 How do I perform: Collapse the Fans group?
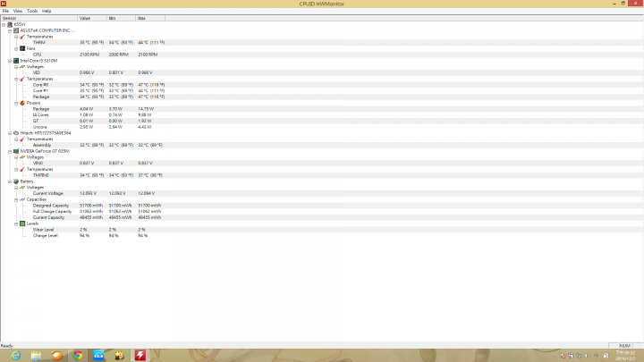[16, 49]
